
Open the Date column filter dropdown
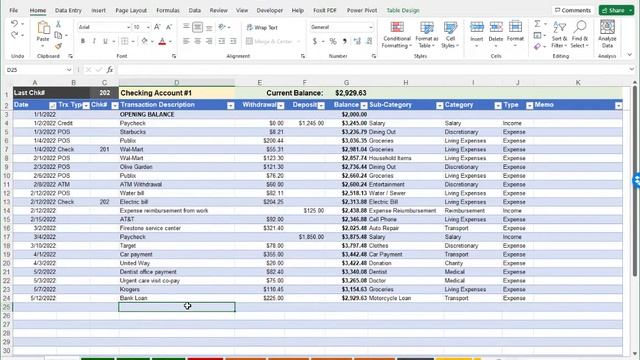tap(53, 106)
